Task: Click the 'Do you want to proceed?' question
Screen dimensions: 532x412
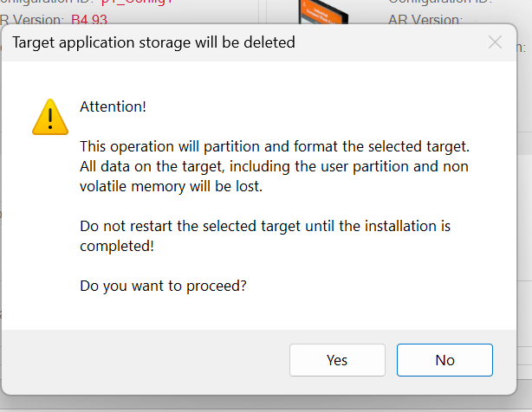Action: point(163,286)
